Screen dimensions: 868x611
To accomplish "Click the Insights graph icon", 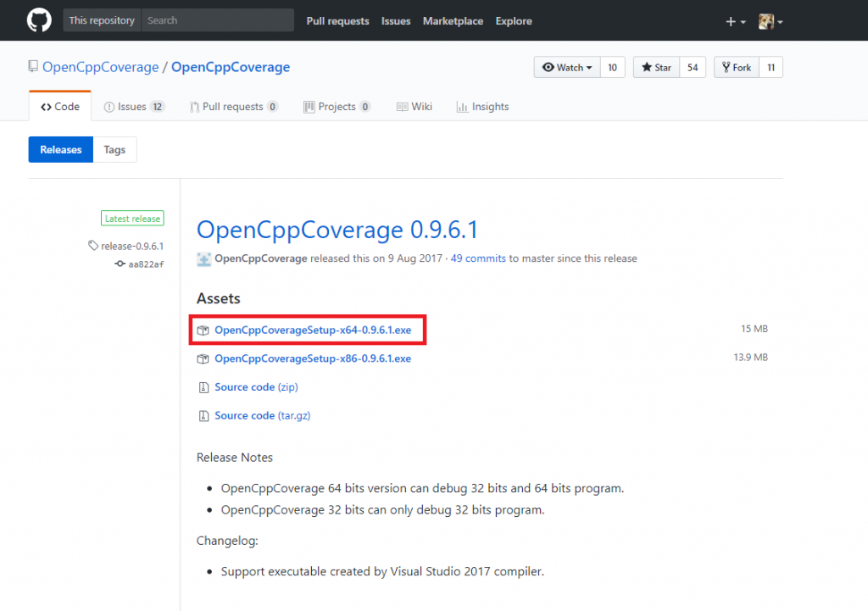I will [x=462, y=106].
